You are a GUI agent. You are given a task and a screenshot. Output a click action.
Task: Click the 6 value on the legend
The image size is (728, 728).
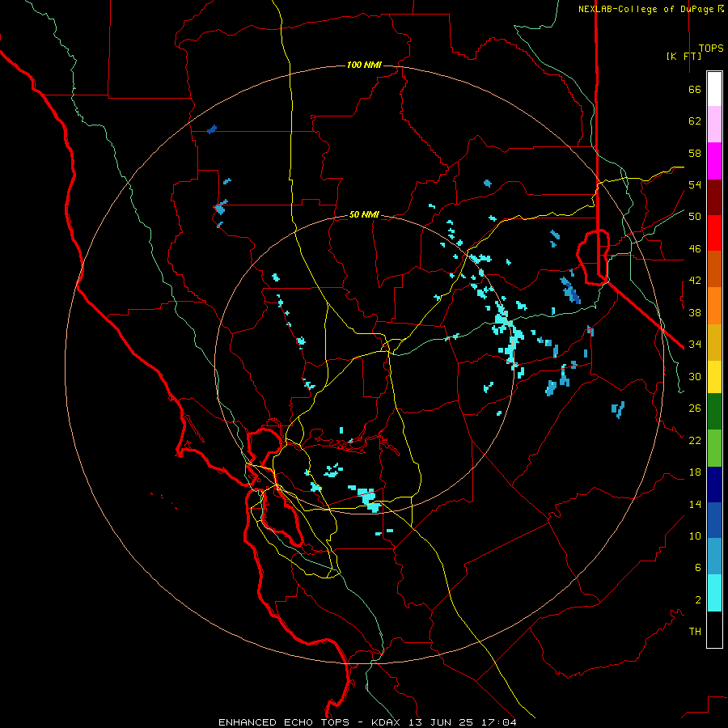[x=698, y=568]
